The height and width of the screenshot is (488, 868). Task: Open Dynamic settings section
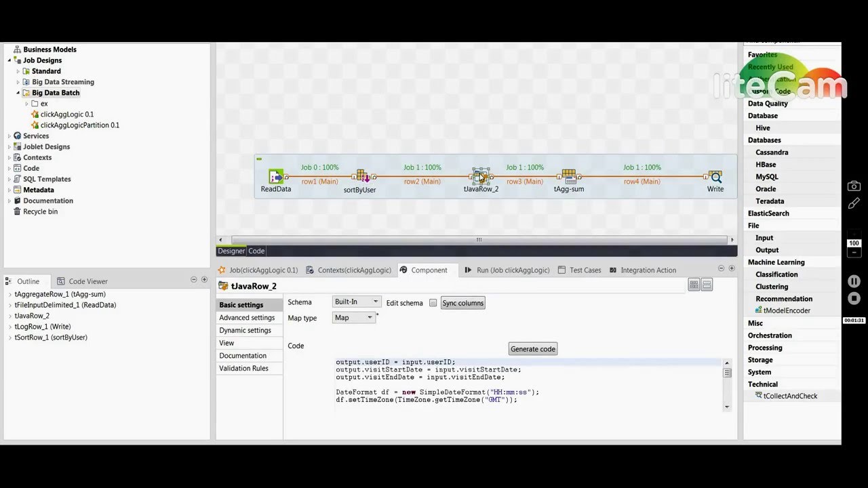[x=245, y=331]
